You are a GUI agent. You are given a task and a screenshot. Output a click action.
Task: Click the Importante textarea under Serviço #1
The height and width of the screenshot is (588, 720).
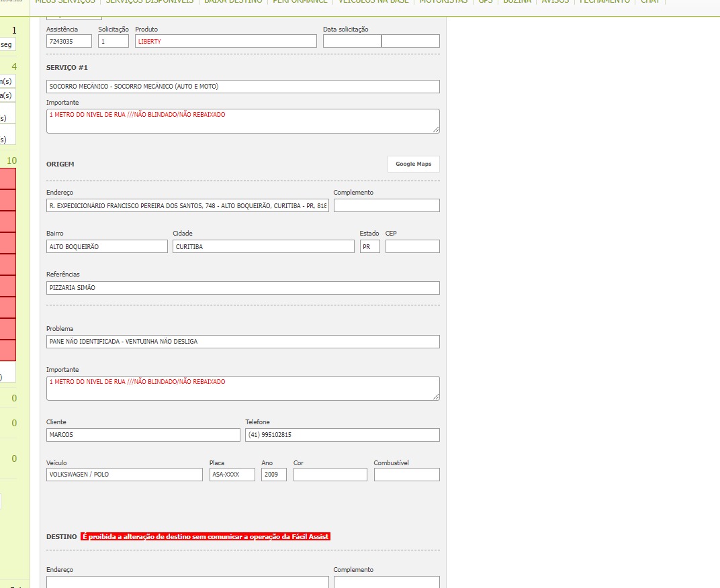pos(243,121)
